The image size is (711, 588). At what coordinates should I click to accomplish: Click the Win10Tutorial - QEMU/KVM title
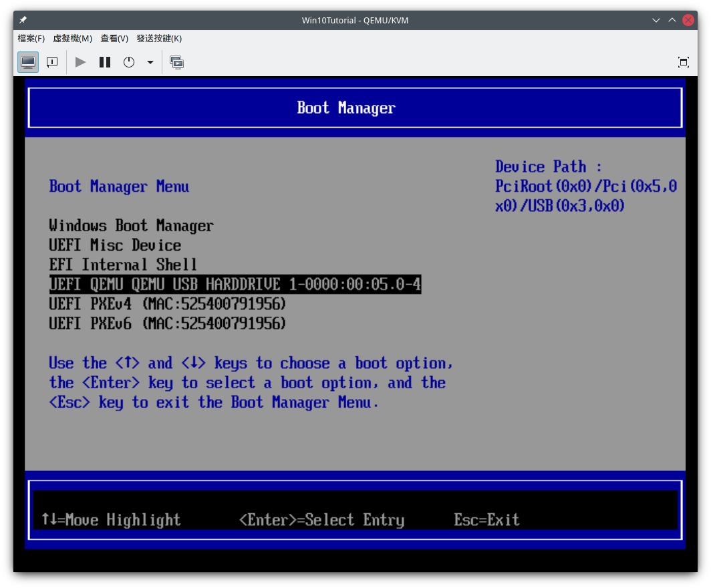[x=355, y=21]
